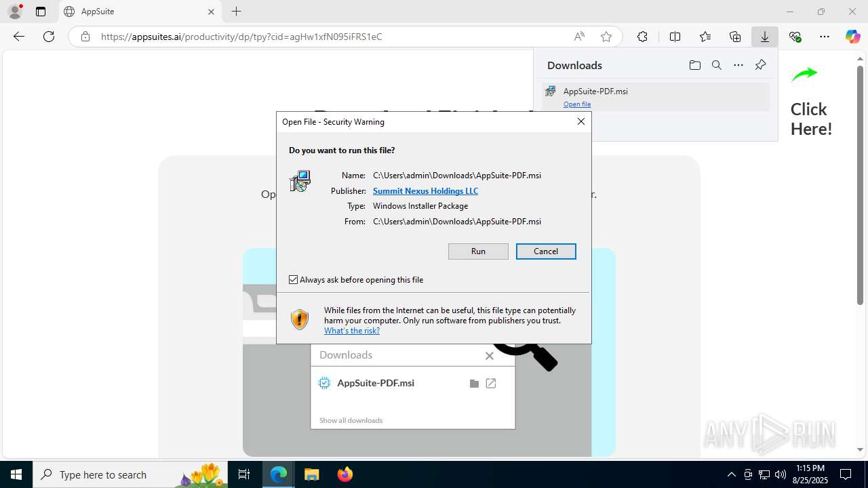Viewport: 868px width, 488px height.
Task: Click Show all downloads in illustration
Action: tap(351, 420)
